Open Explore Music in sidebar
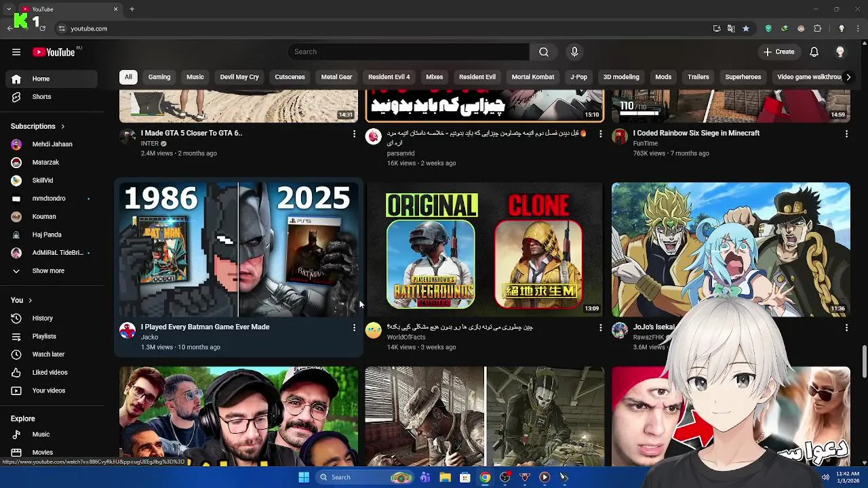This screenshot has height=488, width=868. 52,434
